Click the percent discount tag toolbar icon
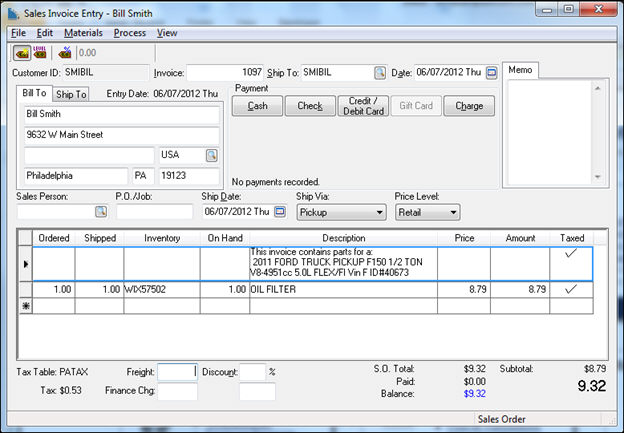 [x=64, y=53]
